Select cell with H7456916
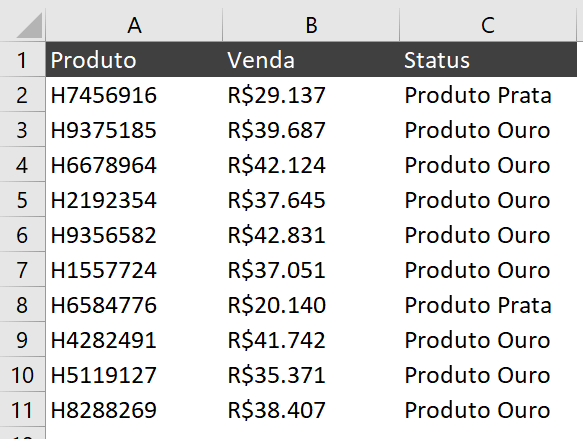This screenshot has height=439, width=583. [134, 95]
